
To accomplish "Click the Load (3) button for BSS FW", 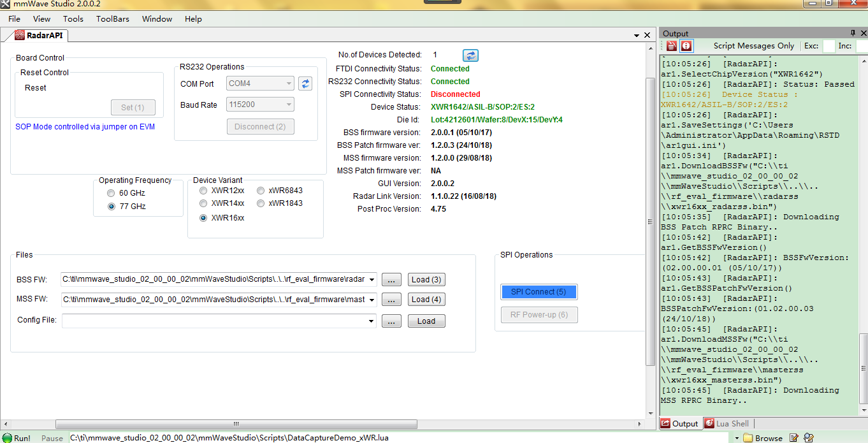I will (426, 279).
